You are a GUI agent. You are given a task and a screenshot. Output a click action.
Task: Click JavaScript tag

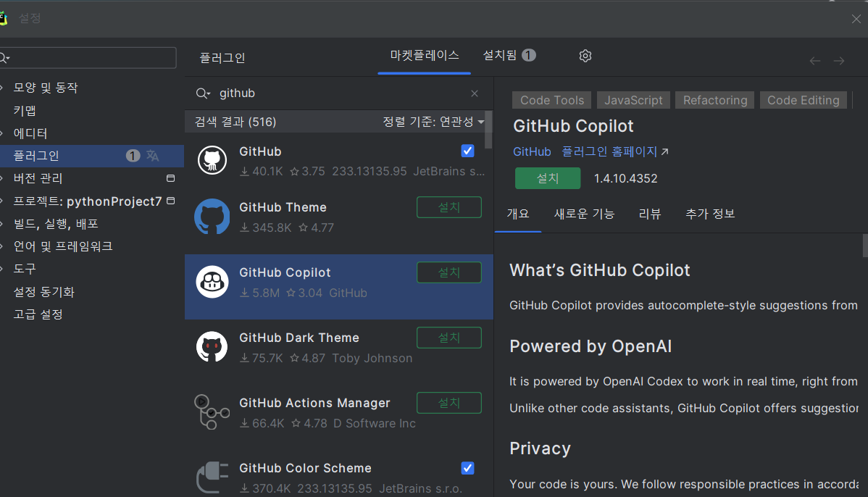coord(633,100)
